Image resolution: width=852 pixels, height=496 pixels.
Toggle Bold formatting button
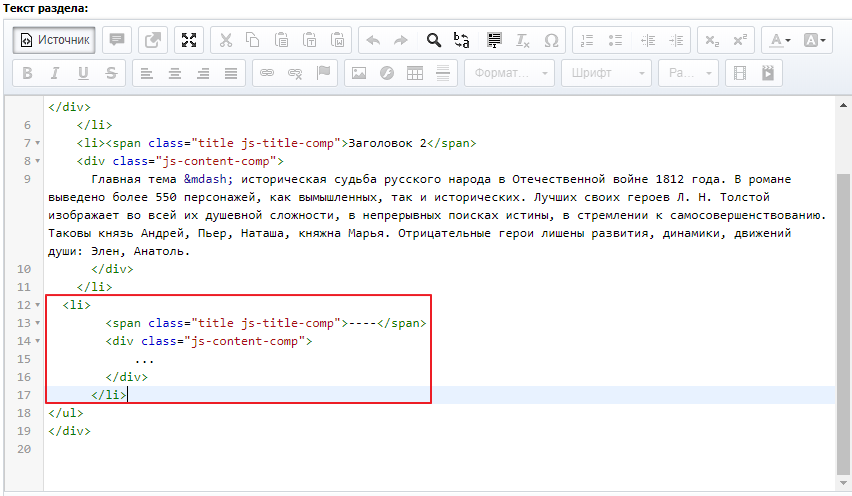[27, 73]
